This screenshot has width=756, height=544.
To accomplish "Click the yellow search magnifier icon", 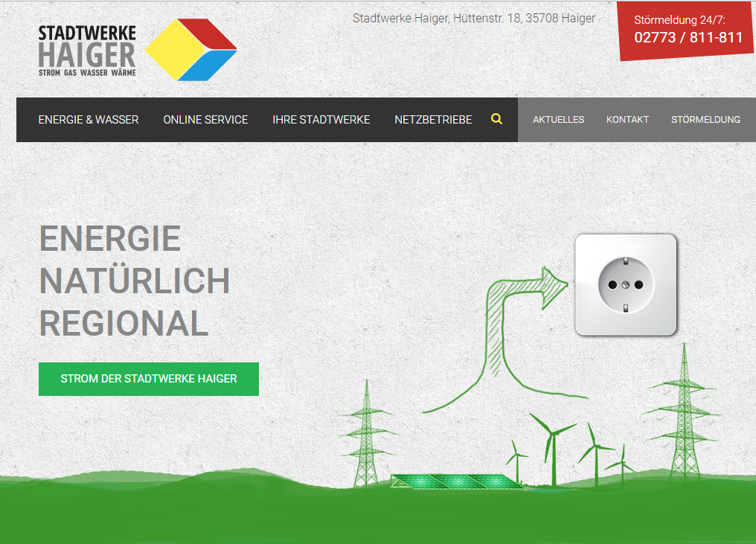I will pyautogui.click(x=496, y=119).
